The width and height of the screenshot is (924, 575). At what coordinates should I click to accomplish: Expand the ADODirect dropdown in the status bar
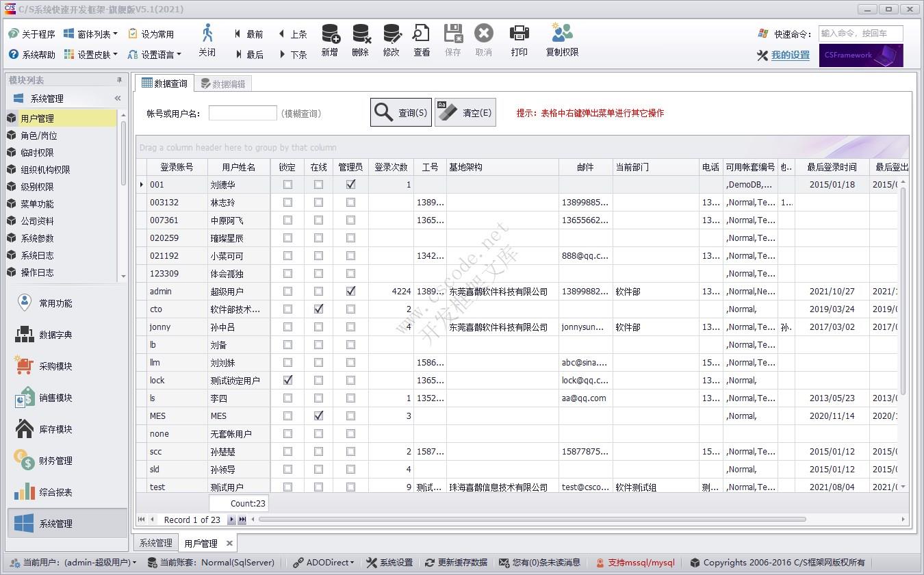click(x=322, y=562)
